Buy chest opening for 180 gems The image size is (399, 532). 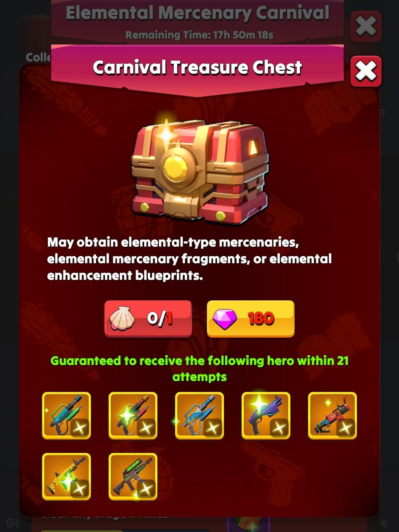tap(250, 318)
